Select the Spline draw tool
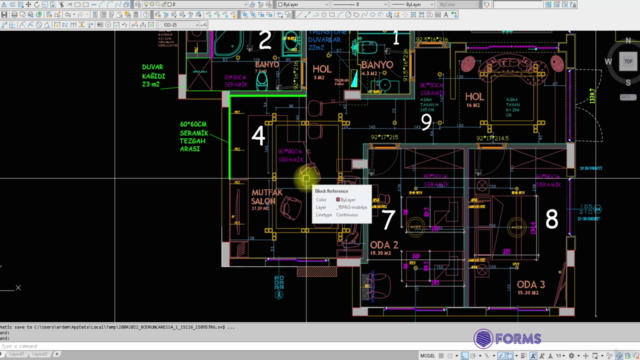This screenshot has width=640, height=360. coord(364,15)
